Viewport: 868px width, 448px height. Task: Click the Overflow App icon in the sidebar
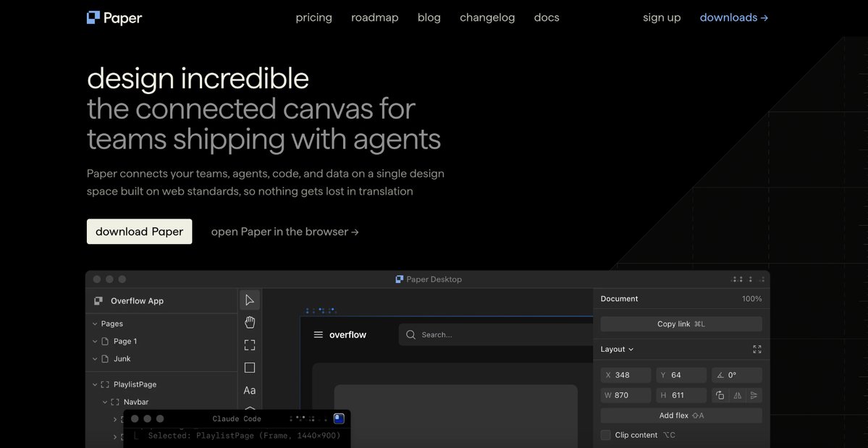[x=98, y=300]
